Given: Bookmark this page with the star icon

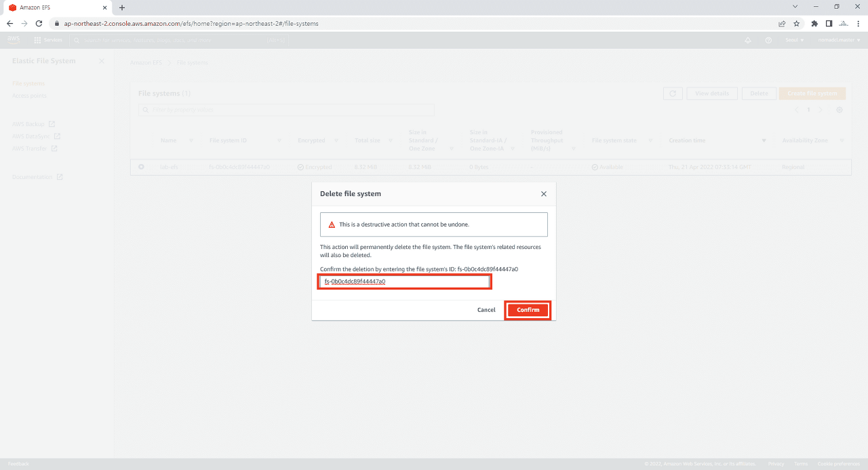Looking at the screenshot, I should click(x=796, y=23).
